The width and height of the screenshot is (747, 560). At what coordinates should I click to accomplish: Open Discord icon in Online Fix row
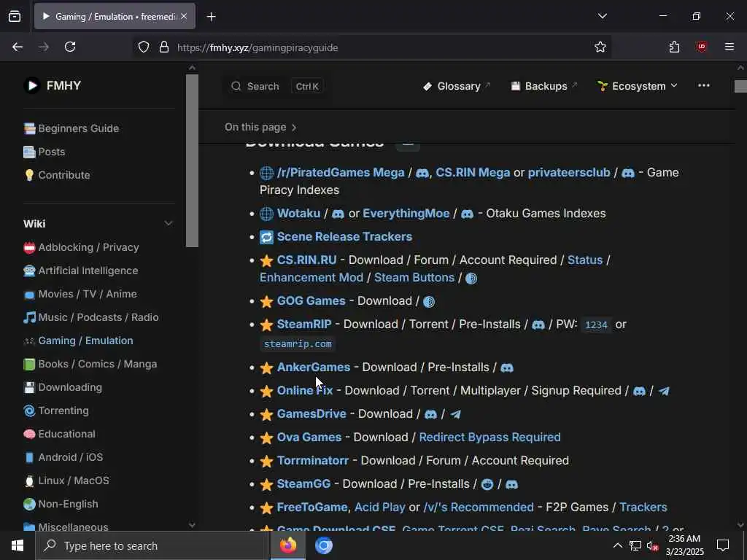click(639, 391)
